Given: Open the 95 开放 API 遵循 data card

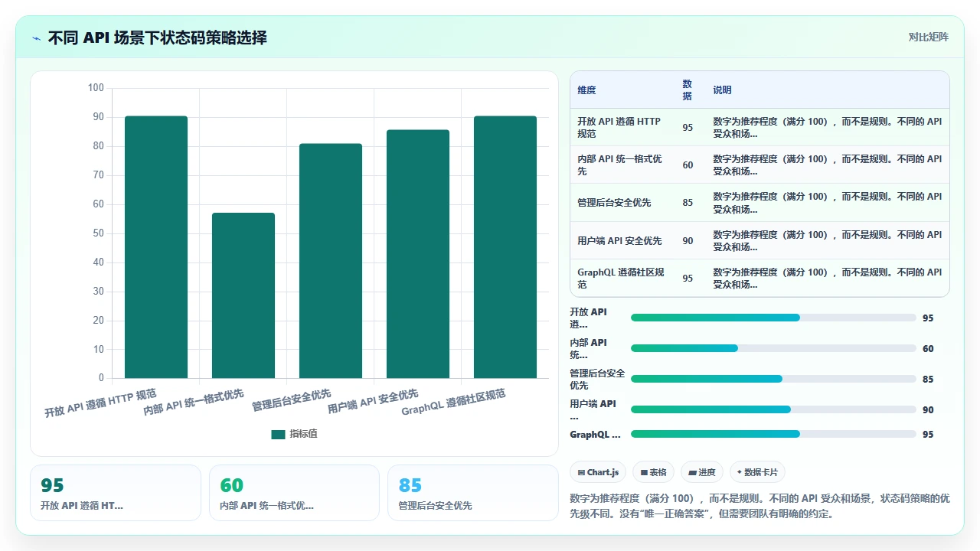Looking at the screenshot, I should (116, 493).
